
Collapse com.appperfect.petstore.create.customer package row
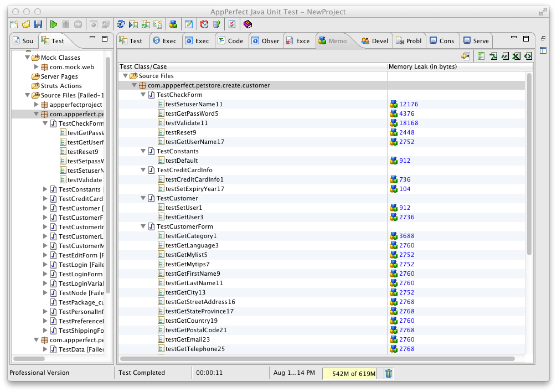(x=135, y=85)
